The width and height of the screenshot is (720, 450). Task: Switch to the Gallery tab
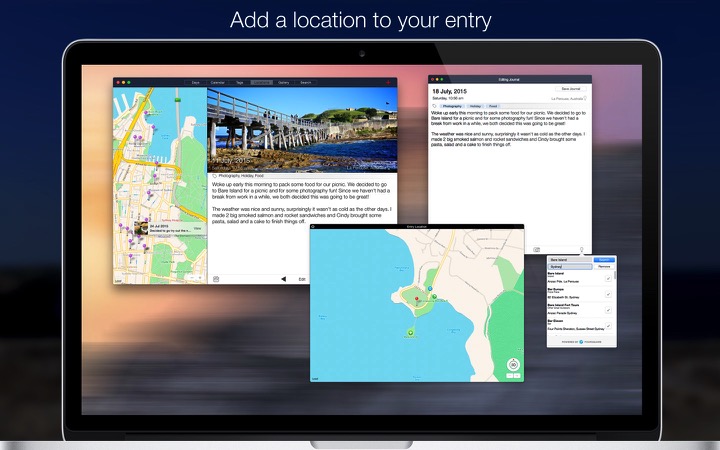(283, 83)
